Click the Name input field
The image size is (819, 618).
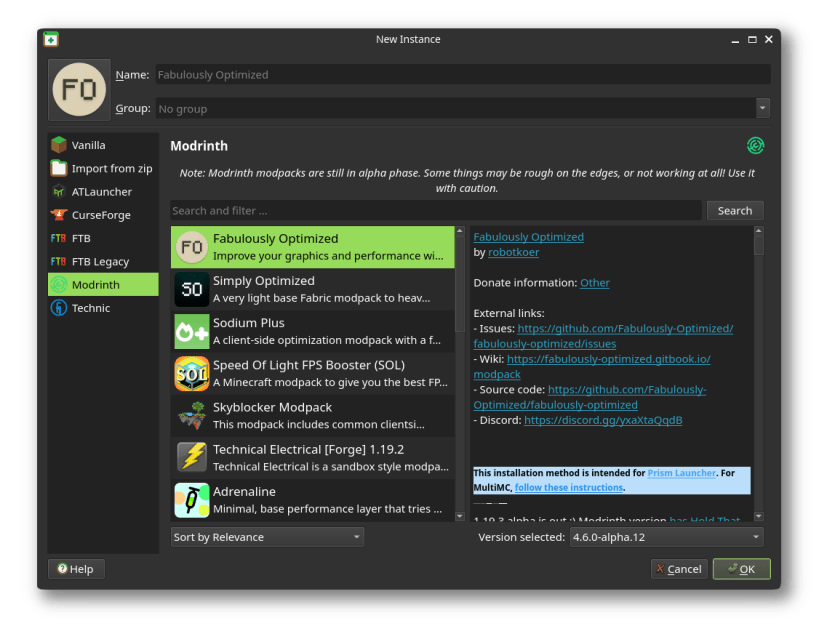coord(463,75)
